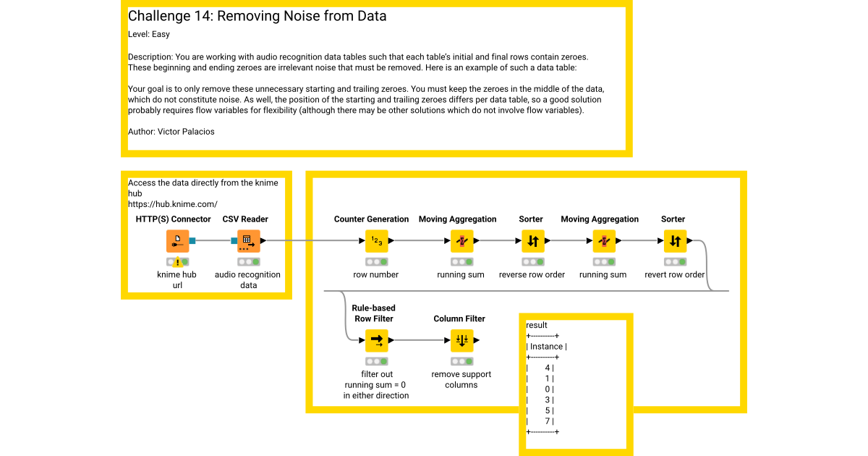868x456 pixels.
Task: Select the Column Filter node
Action: pos(461,340)
